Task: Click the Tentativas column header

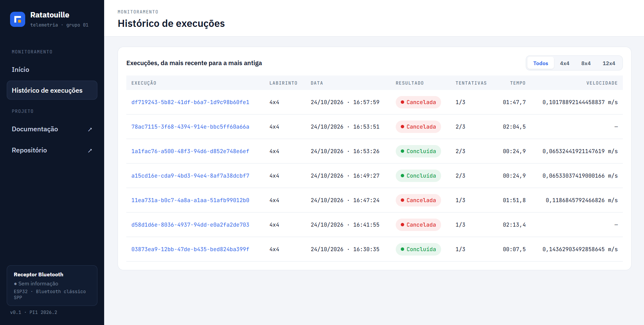Action: coord(471,83)
